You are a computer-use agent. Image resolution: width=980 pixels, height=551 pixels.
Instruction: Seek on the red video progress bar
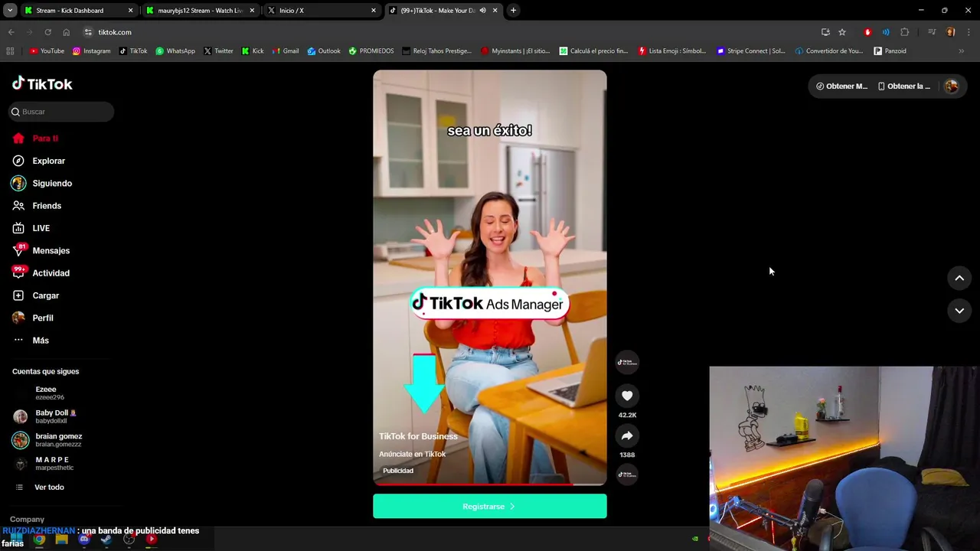489,484
